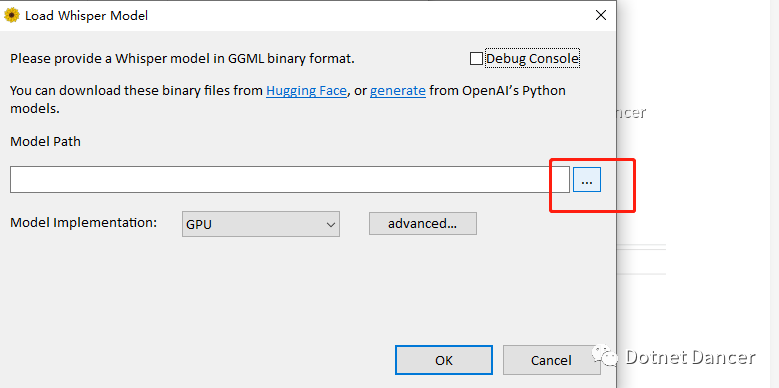Browse for model file with the ellipsis button
Screen dimensions: 779x388
pos(587,179)
